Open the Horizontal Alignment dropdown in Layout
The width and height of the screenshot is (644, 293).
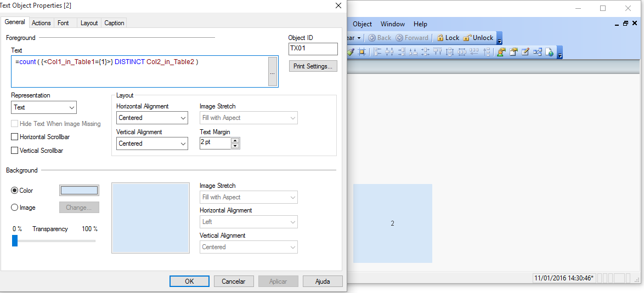pyautogui.click(x=152, y=118)
